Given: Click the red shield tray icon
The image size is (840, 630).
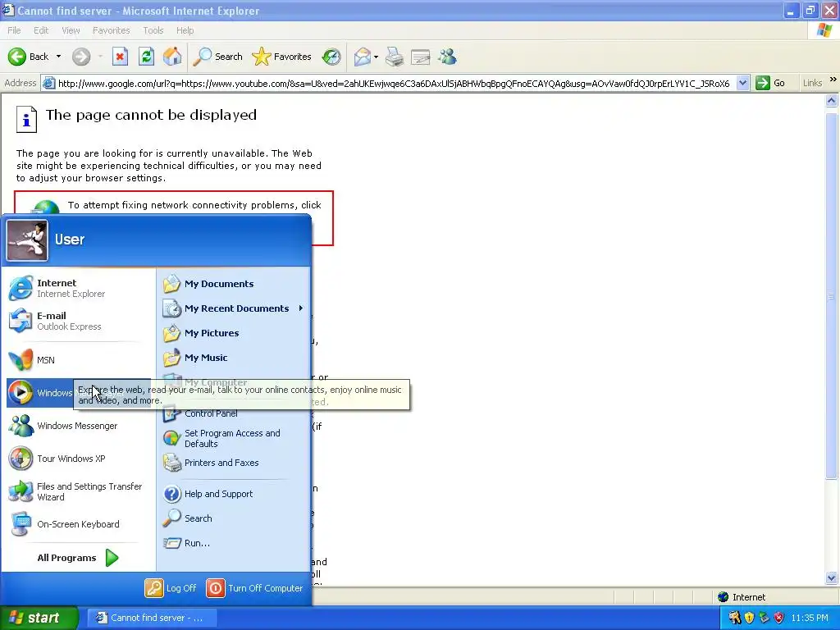Looking at the screenshot, I should 779,618.
